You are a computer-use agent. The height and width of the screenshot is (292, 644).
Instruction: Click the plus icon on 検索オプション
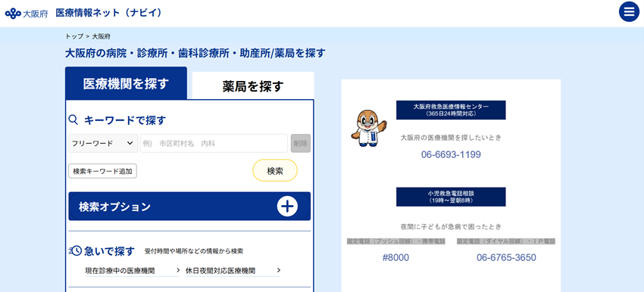tap(287, 207)
